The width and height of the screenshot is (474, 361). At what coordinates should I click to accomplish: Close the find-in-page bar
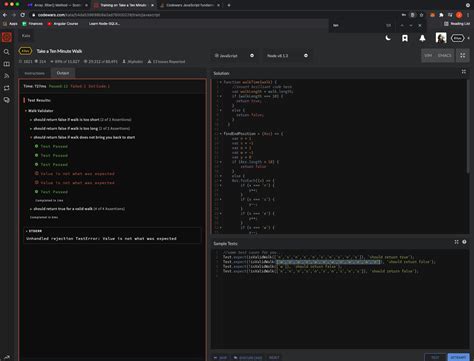[420, 25]
